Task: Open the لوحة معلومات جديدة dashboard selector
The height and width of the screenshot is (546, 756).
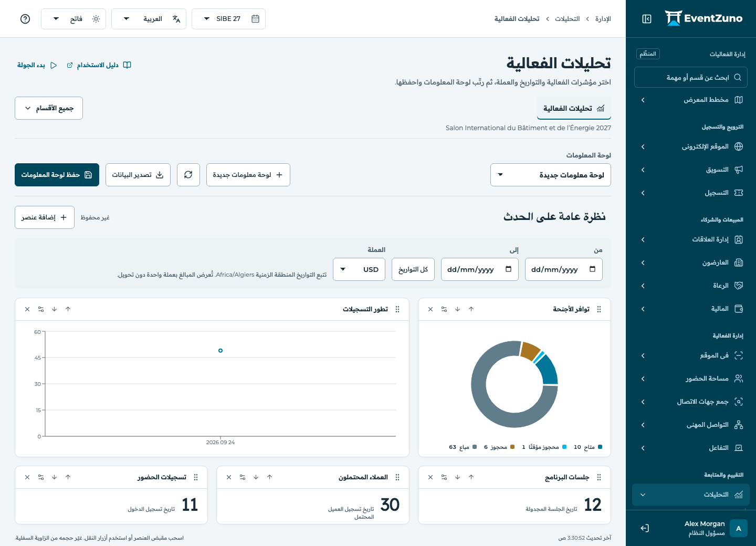Action: 551,175
